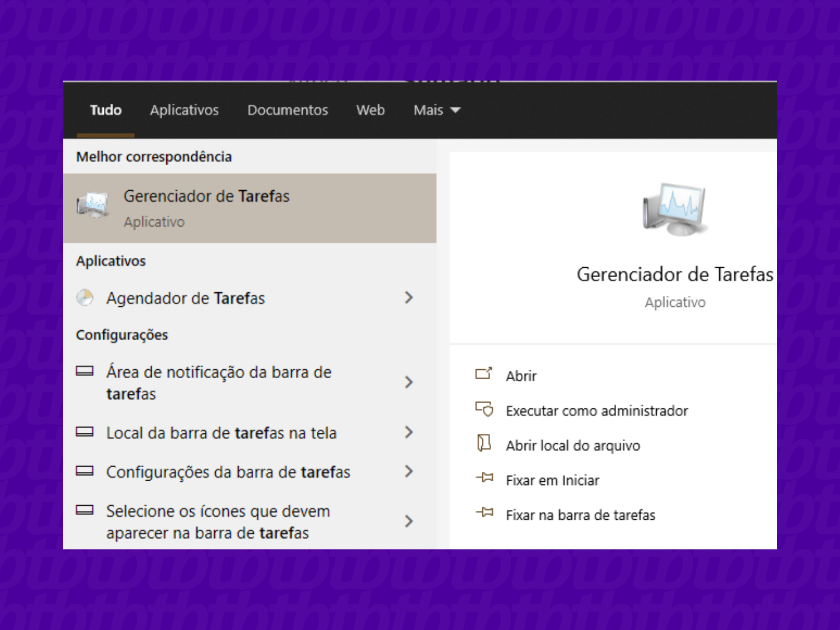Screen dimensions: 840x630
Task: Click the Executar como administrador shield icon
Action: click(483, 409)
